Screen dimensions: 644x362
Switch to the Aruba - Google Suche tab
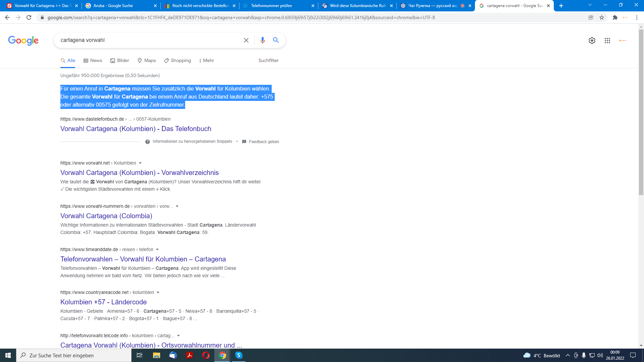[x=113, y=6]
